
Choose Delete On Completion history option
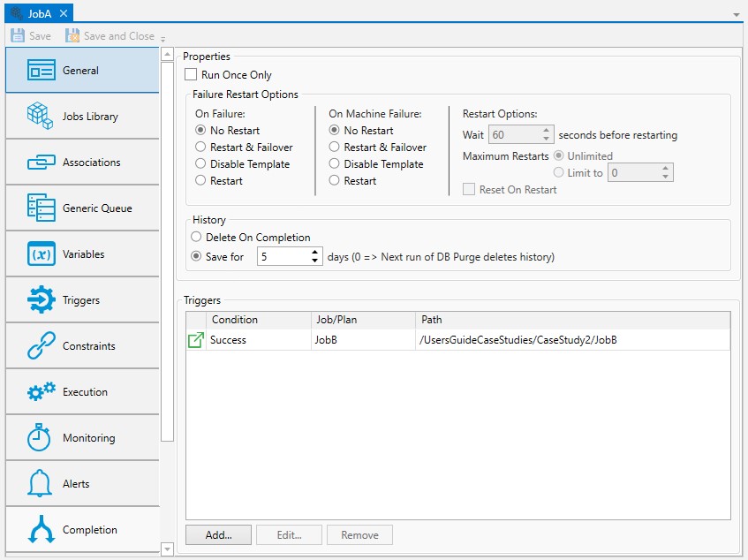[x=197, y=238]
